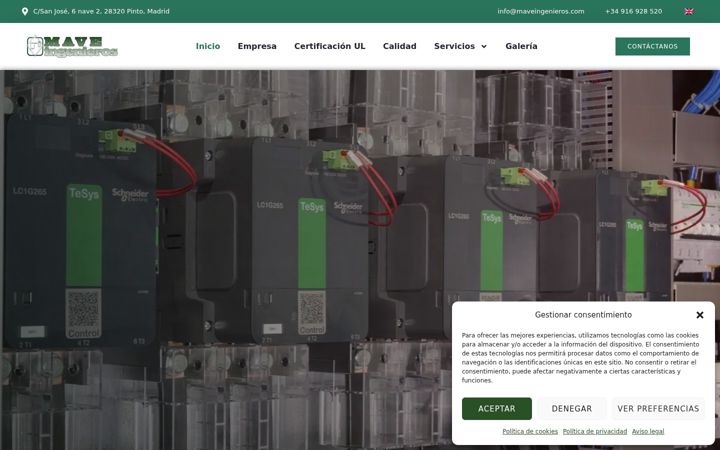720x450 pixels.
Task: Open the Servicios menu item
Action: [454, 46]
